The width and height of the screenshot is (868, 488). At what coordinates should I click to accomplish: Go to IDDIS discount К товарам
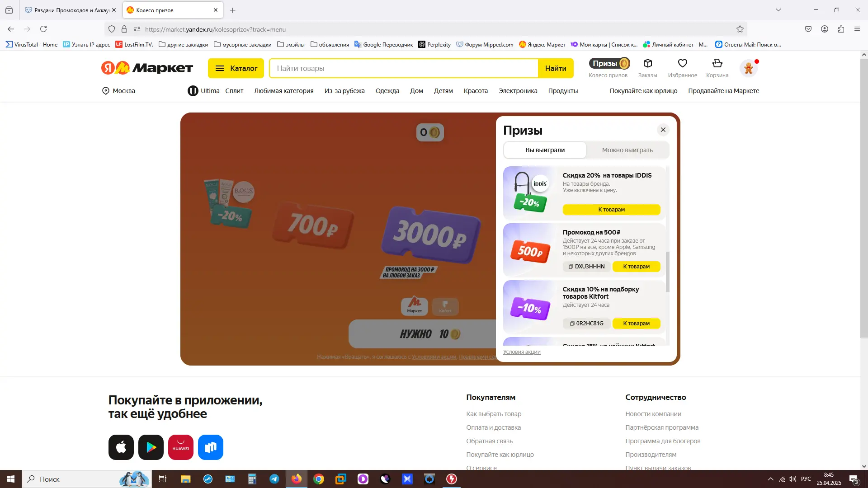pos(612,210)
